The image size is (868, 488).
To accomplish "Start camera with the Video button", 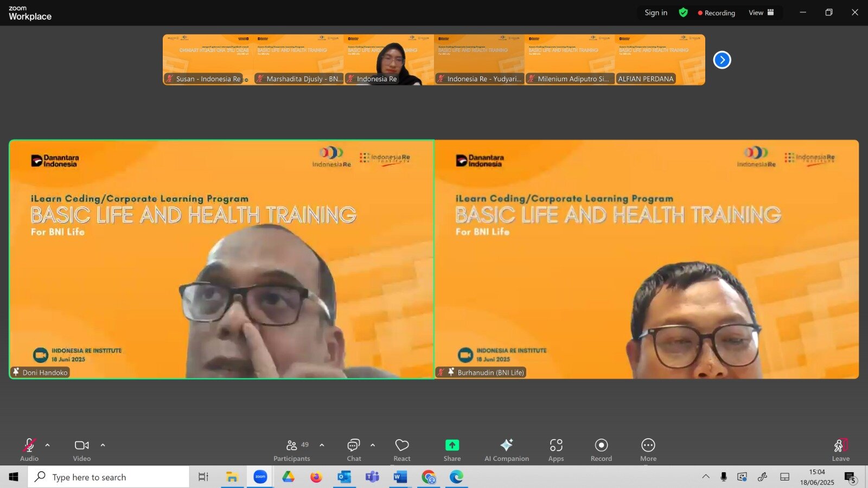I will (82, 450).
